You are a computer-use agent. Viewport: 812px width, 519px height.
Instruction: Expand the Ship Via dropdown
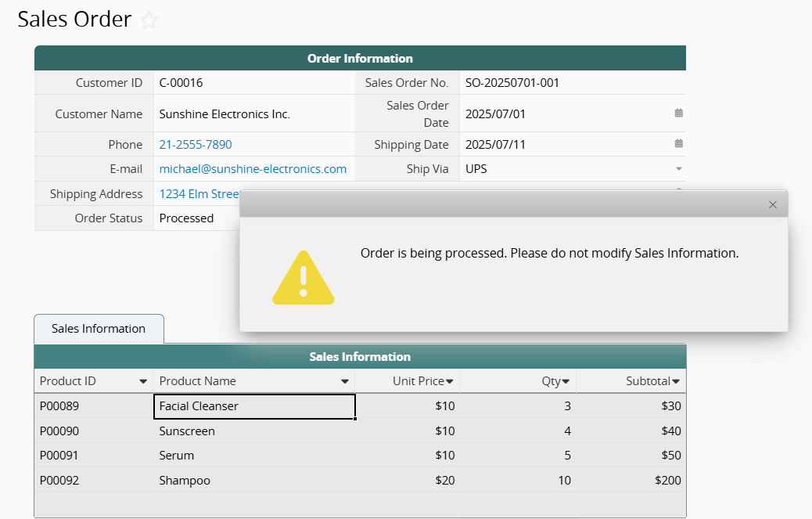(678, 169)
